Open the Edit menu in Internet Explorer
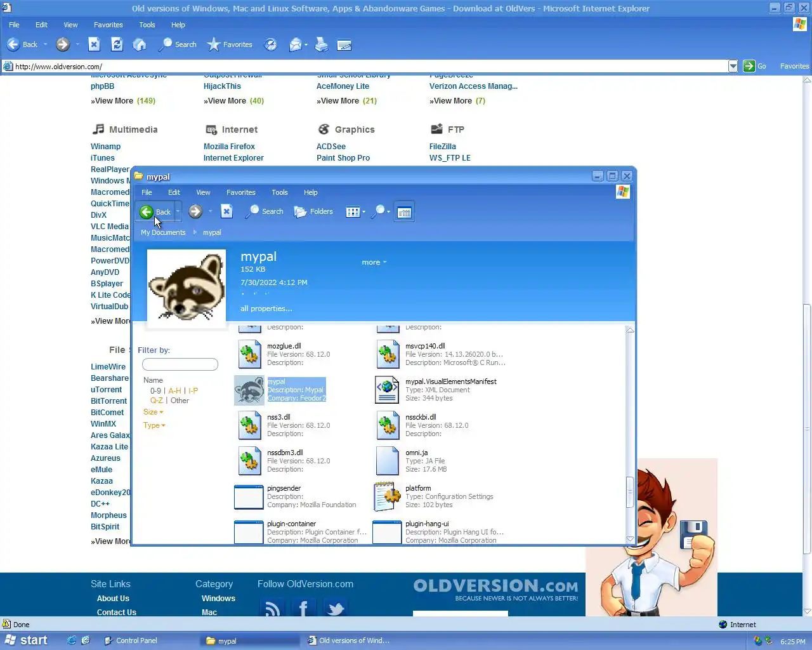 pyautogui.click(x=41, y=25)
